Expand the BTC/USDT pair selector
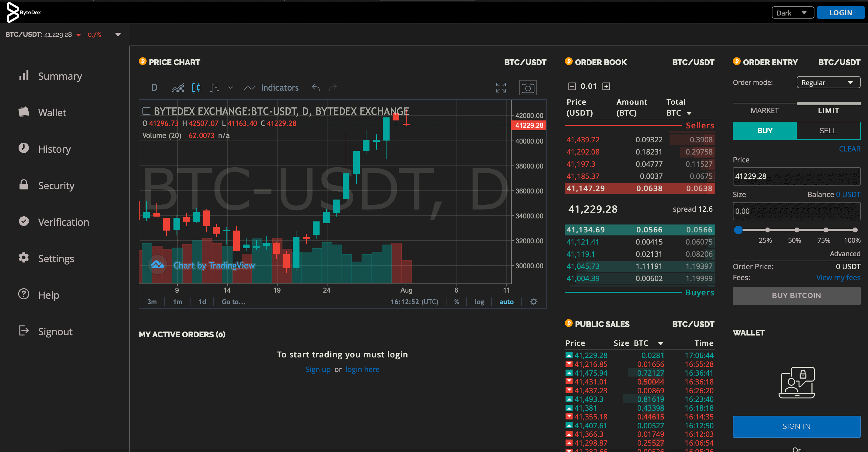The height and width of the screenshot is (452, 868). point(118,35)
